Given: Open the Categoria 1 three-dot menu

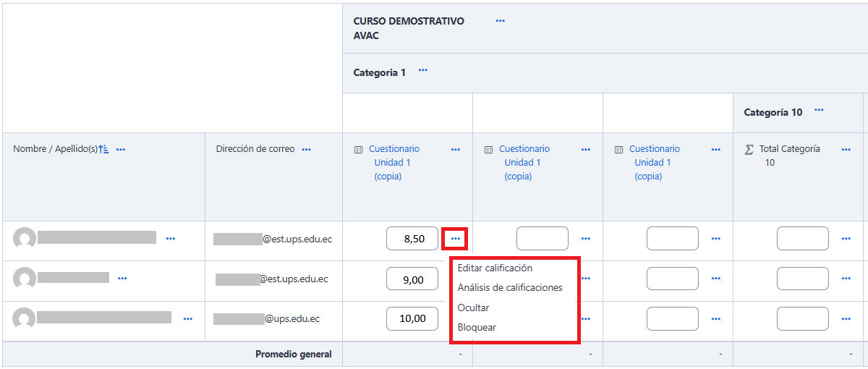Looking at the screenshot, I should (422, 71).
